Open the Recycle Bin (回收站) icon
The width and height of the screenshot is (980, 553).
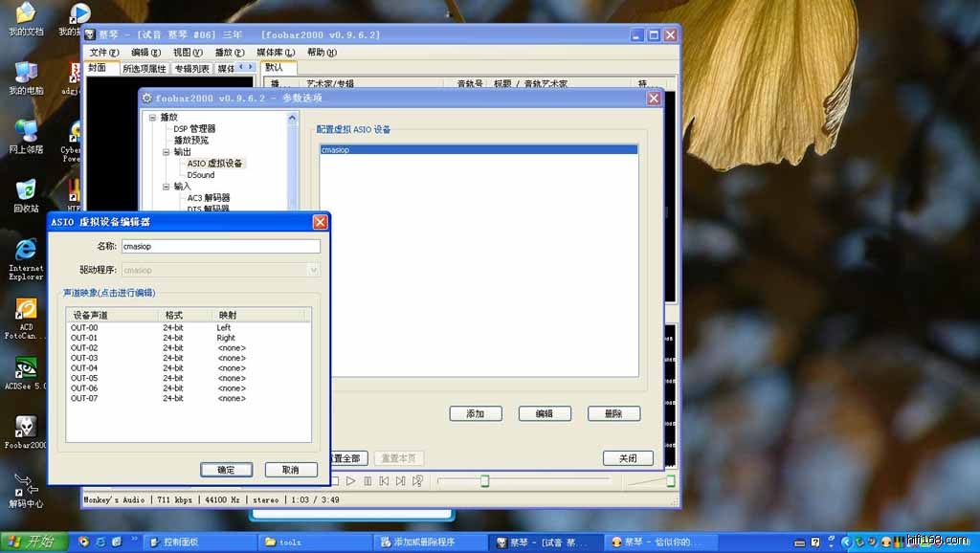[x=26, y=190]
